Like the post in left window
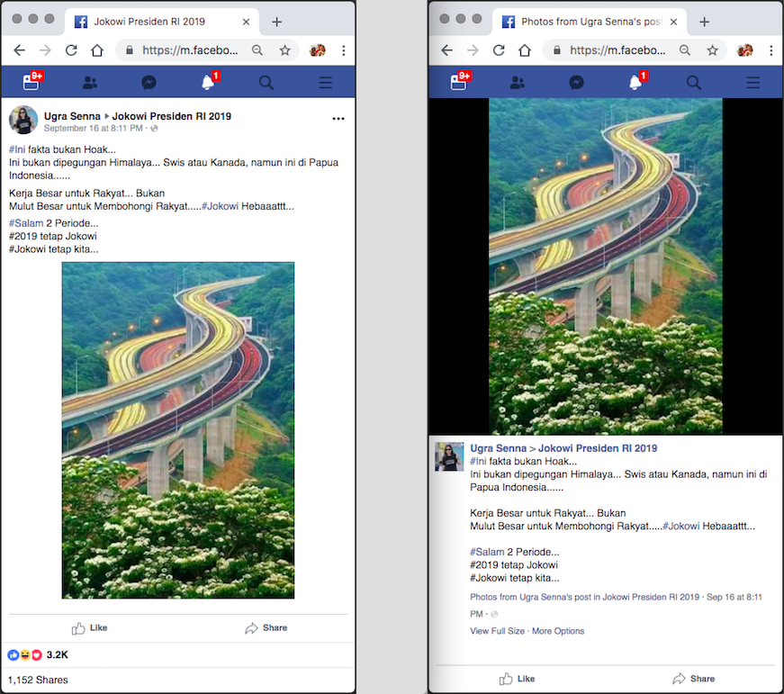784x694 pixels. point(89,627)
